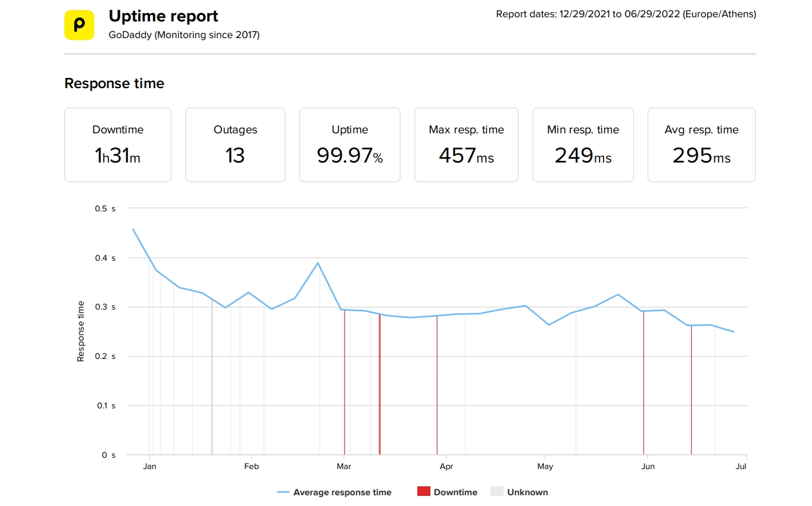Open the Uptime 99.97% stat card

click(x=349, y=145)
